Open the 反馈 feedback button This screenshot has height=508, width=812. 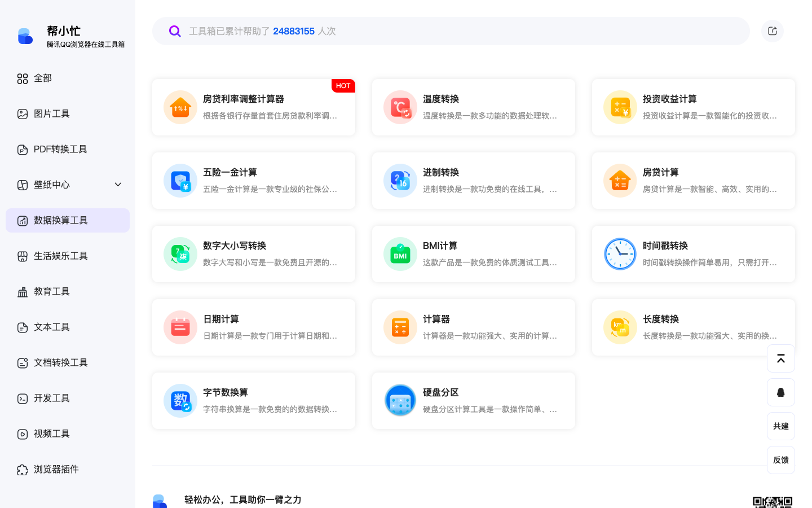point(781,460)
